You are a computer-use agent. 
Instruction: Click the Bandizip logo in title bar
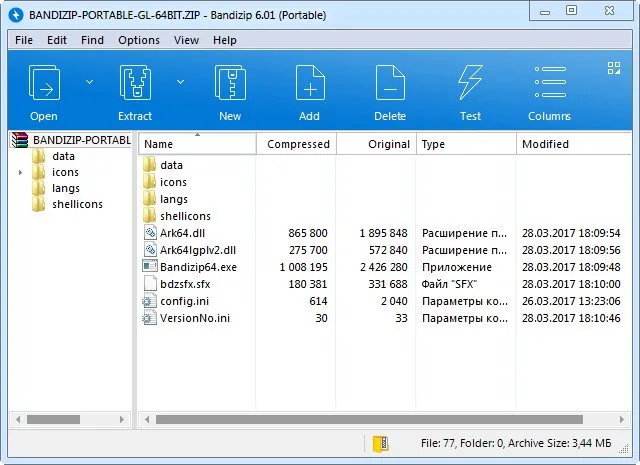pyautogui.click(x=16, y=15)
